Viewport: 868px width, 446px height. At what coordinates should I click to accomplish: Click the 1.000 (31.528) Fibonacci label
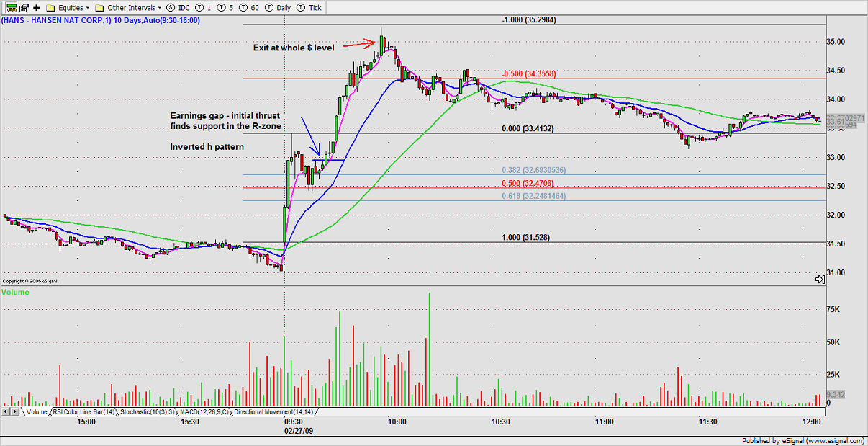525,236
